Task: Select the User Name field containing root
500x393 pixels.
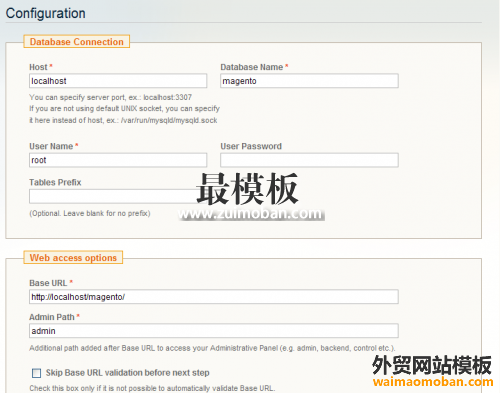Action: click(x=118, y=160)
